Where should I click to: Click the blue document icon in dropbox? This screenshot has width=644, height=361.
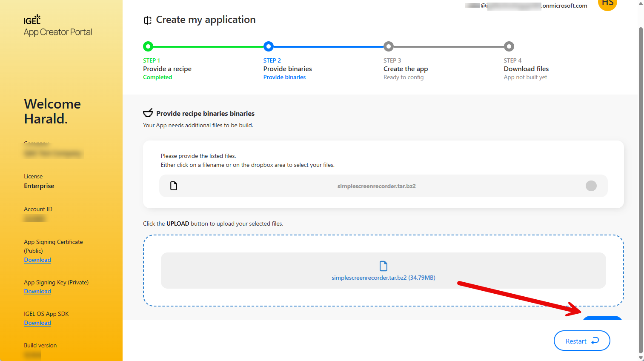coord(384,266)
